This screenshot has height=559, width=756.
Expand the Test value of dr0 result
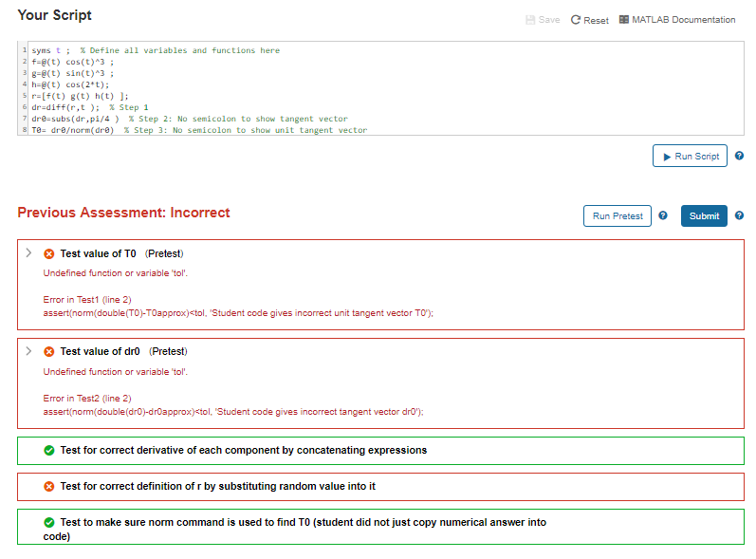tap(28, 351)
